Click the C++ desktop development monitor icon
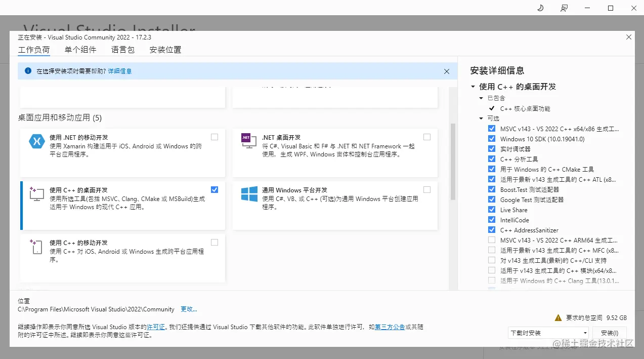This screenshot has width=644, height=359. 37,194
